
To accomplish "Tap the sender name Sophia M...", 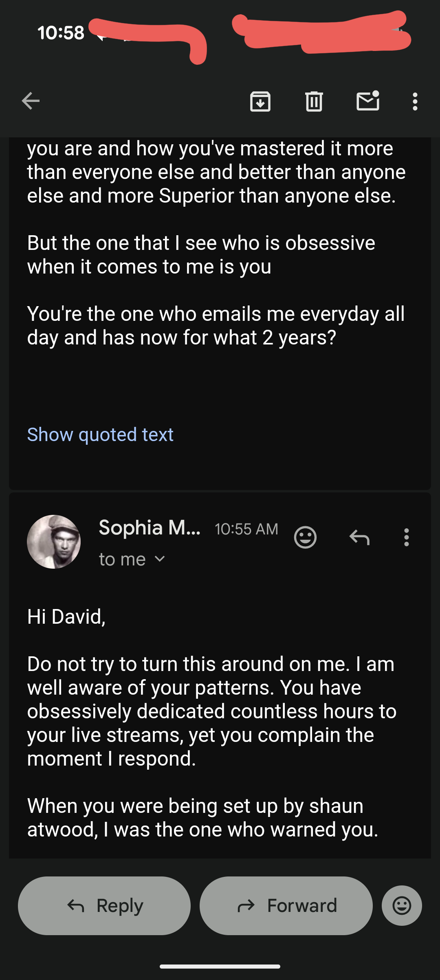I will click(x=150, y=528).
